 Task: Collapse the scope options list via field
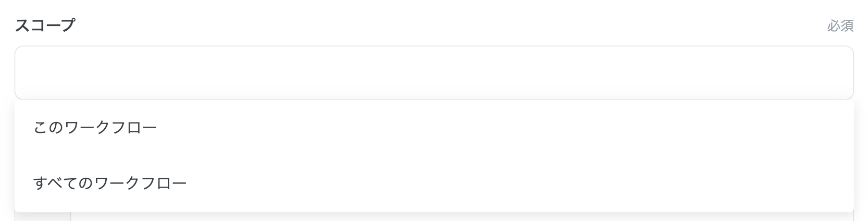tap(433, 72)
